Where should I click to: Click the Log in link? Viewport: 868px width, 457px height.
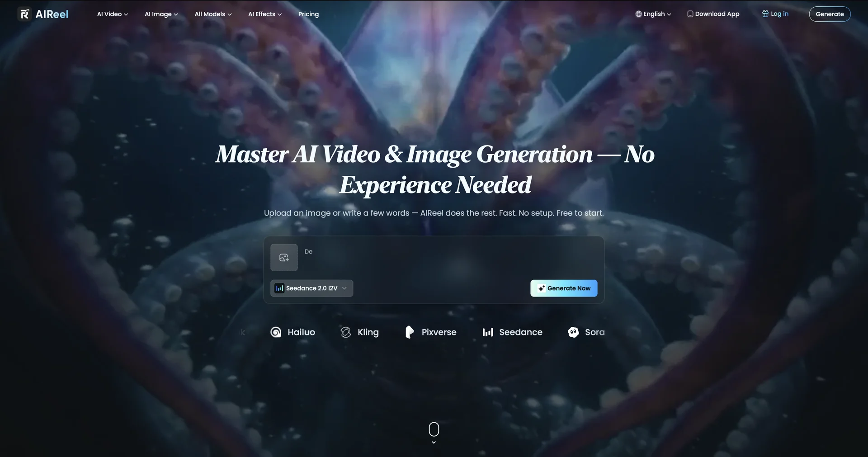pos(779,14)
